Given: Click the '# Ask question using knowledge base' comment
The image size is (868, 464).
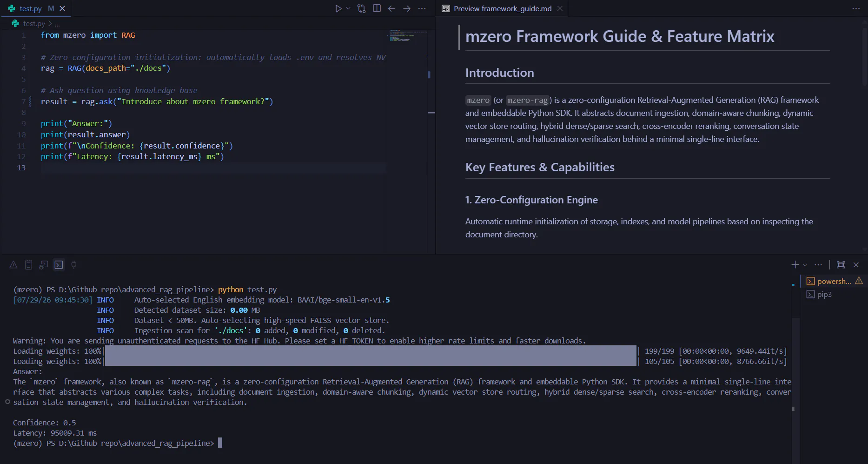Looking at the screenshot, I should click(119, 90).
